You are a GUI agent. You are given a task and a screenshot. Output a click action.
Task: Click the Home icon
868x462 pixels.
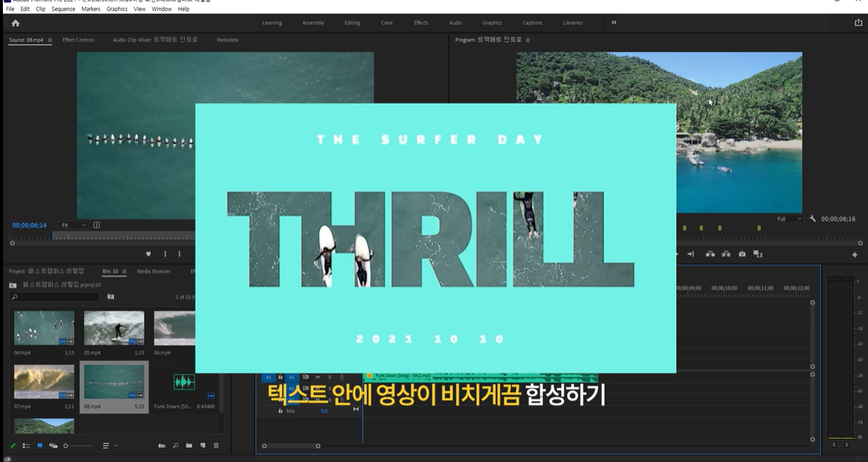[x=15, y=23]
